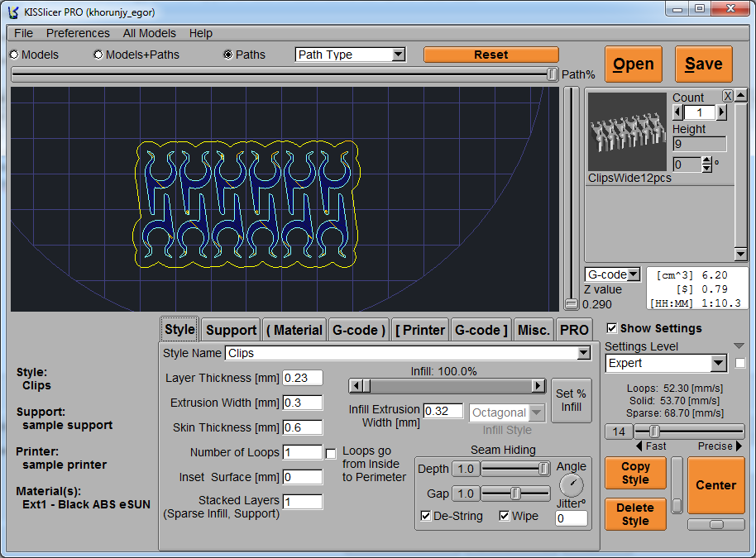Increase model count with right arrow

tap(721, 112)
